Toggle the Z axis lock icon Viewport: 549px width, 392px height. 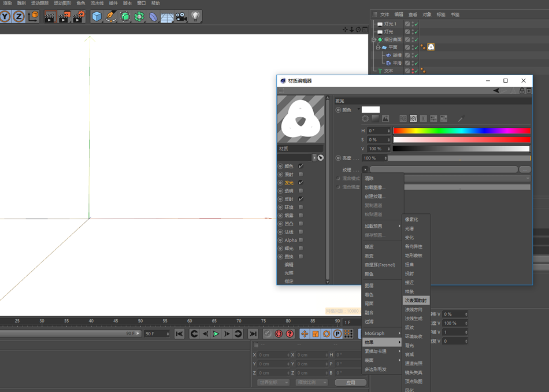pos(18,16)
